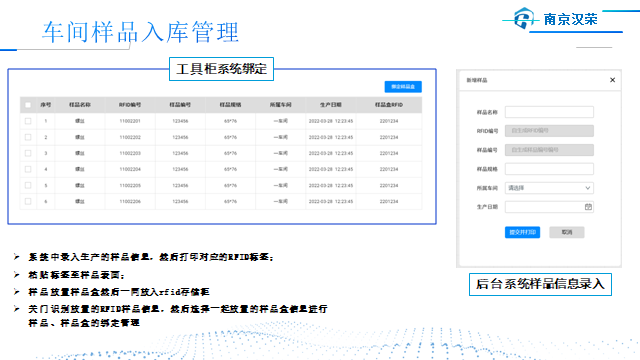The image size is (640, 360).
Task: Click 65*76 spec cell in row 2
Action: pyautogui.click(x=230, y=137)
